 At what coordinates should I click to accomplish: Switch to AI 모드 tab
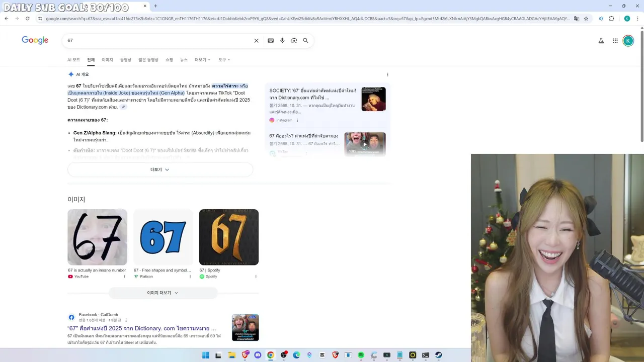73,60
